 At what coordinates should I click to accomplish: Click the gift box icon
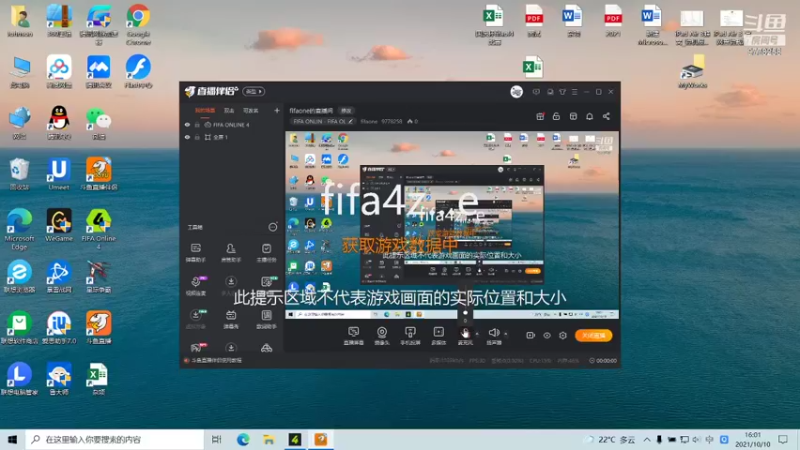(540, 116)
